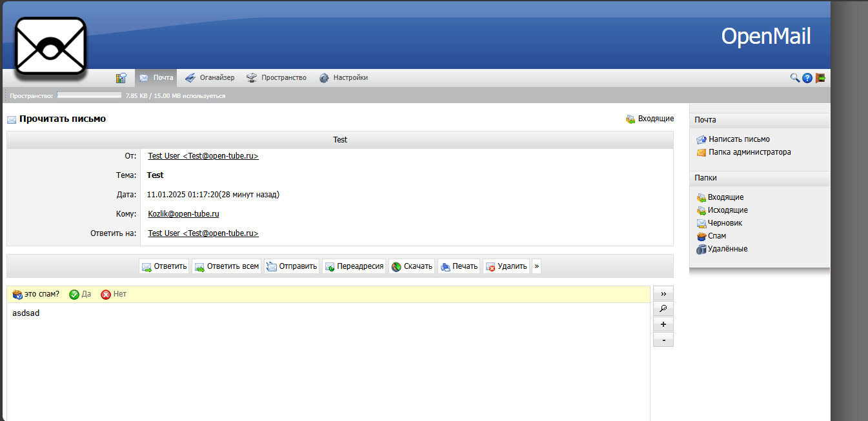
Task: Mark message as spam with Да
Action: (x=80, y=294)
